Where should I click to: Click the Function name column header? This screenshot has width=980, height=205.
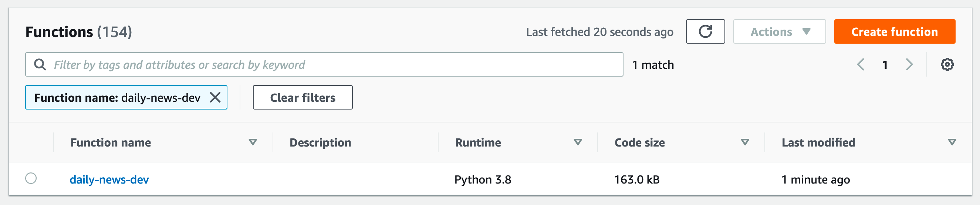111,142
